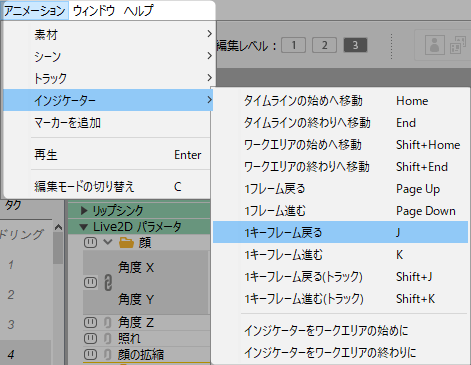This screenshot has height=365, width=471.
Task: Toggle the 角度 X/Y parameter row button
Action: [90, 283]
